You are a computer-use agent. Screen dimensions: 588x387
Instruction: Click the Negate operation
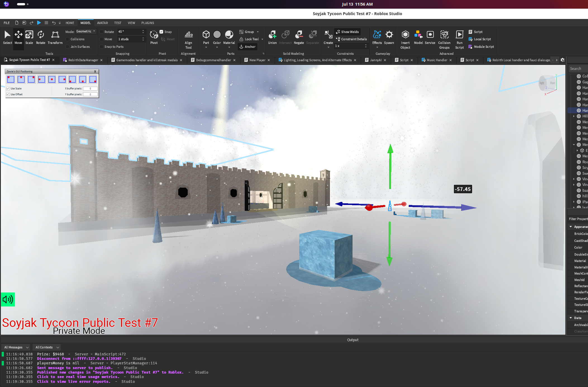(299, 37)
